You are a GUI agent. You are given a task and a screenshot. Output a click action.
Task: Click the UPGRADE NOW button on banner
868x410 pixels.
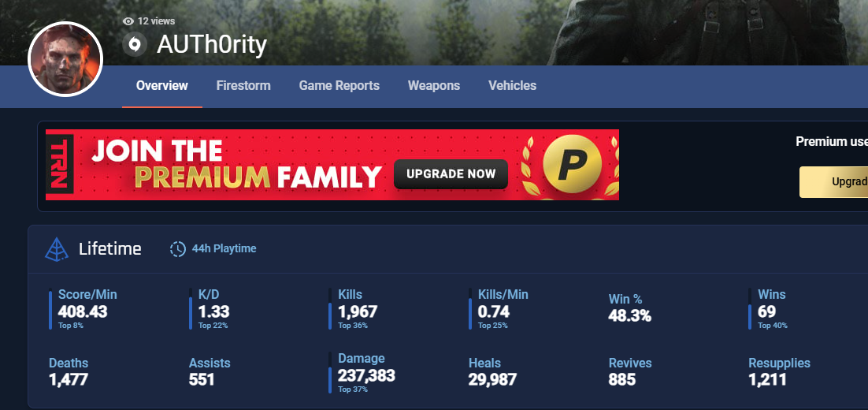click(x=451, y=174)
